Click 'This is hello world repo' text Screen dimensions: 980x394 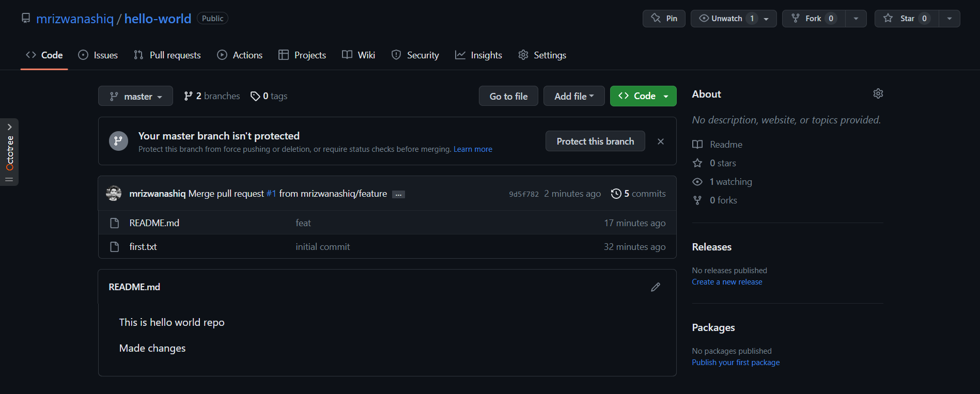[172, 323]
